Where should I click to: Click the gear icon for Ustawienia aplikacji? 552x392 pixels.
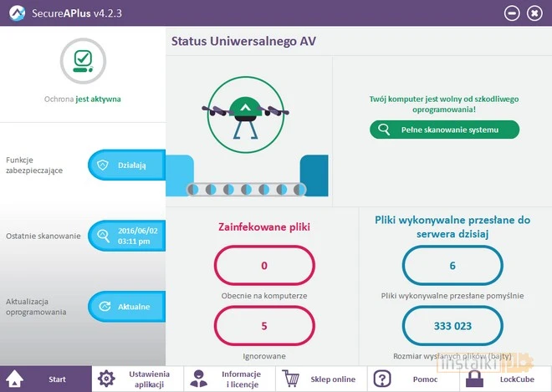click(106, 379)
